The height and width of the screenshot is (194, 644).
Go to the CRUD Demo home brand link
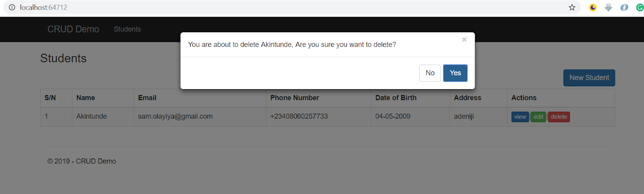click(73, 29)
